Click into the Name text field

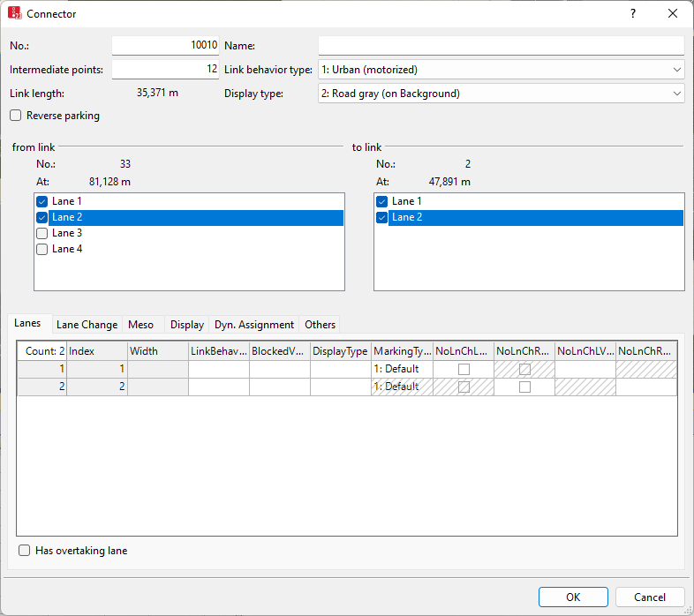pos(501,46)
